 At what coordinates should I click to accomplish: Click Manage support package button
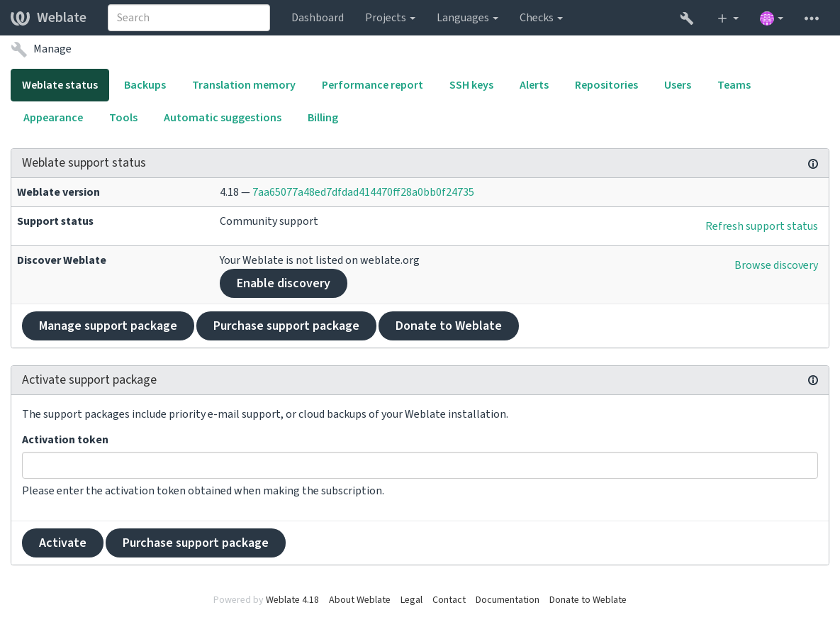click(x=108, y=326)
